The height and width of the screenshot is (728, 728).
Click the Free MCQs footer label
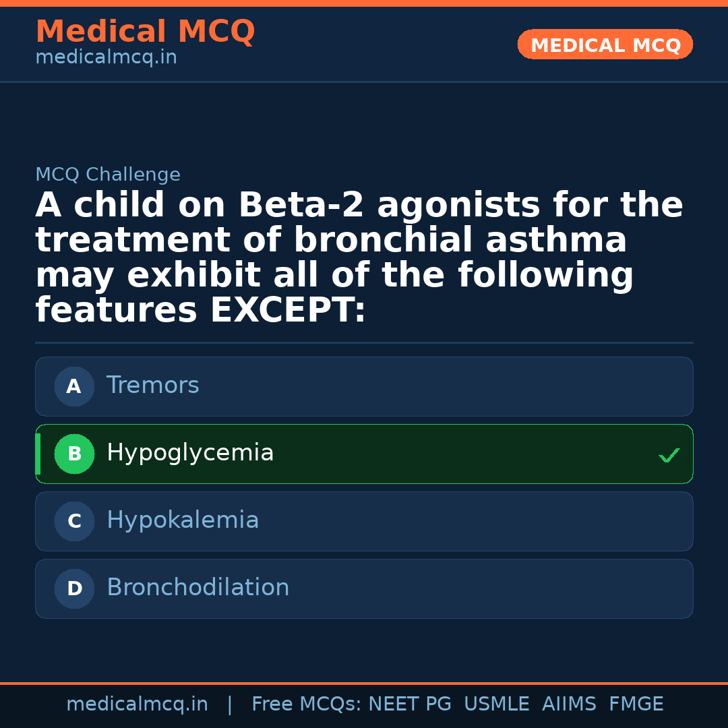tap(306, 704)
